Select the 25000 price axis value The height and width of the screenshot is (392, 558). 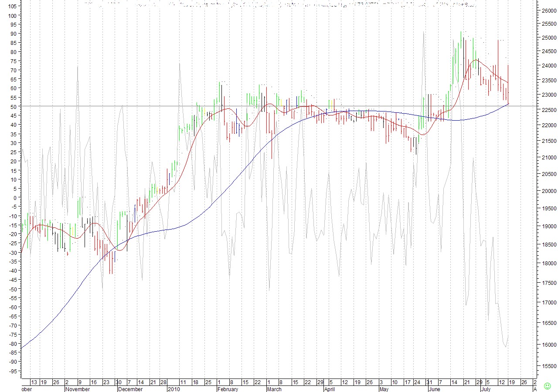coord(548,38)
